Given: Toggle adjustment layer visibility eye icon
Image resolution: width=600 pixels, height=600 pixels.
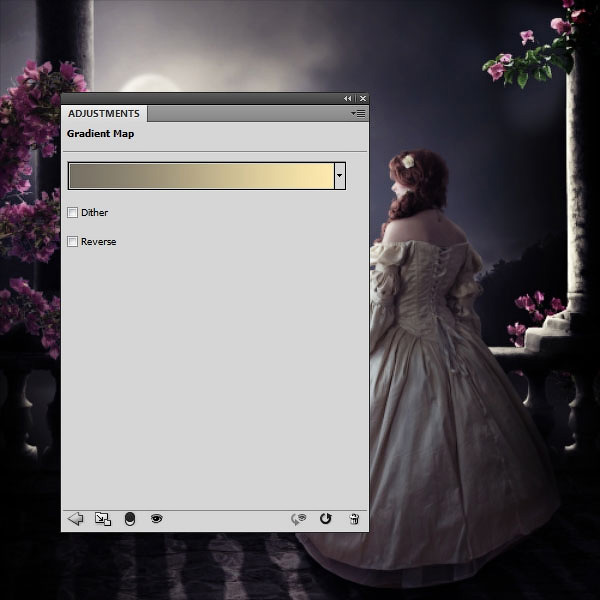Looking at the screenshot, I should [x=157, y=518].
